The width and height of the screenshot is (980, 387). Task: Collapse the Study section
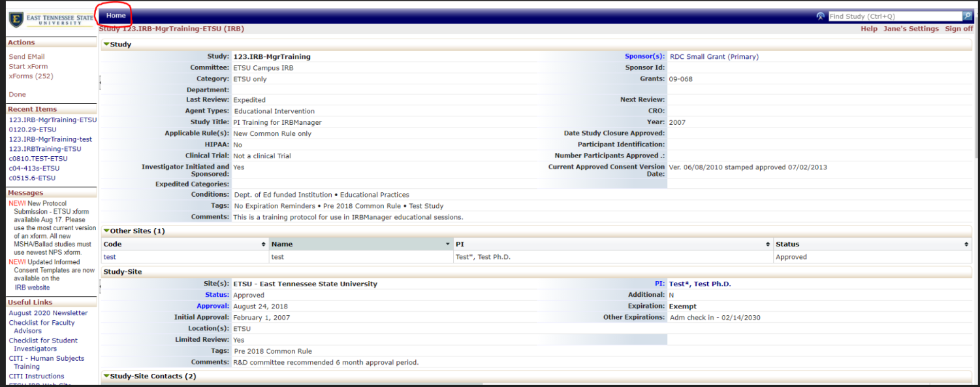(x=106, y=44)
